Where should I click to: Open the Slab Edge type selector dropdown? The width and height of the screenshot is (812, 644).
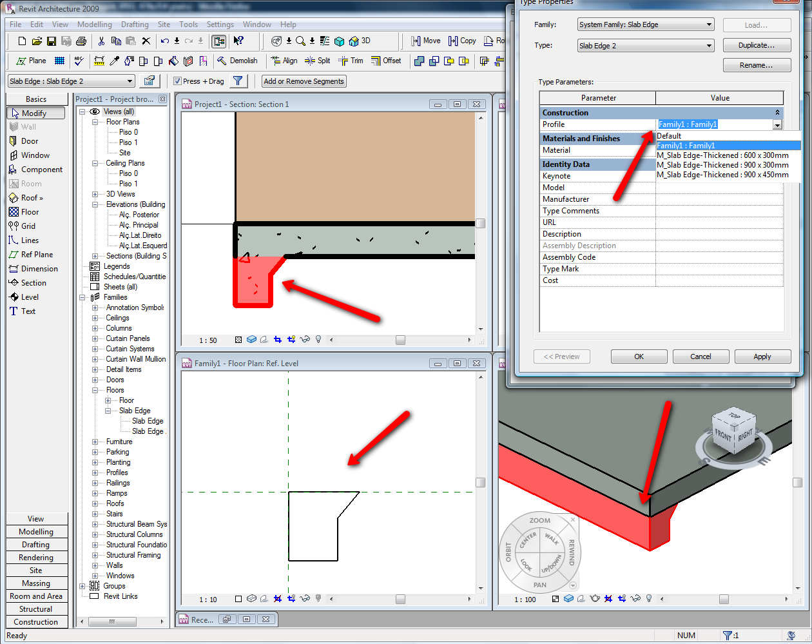tap(130, 81)
